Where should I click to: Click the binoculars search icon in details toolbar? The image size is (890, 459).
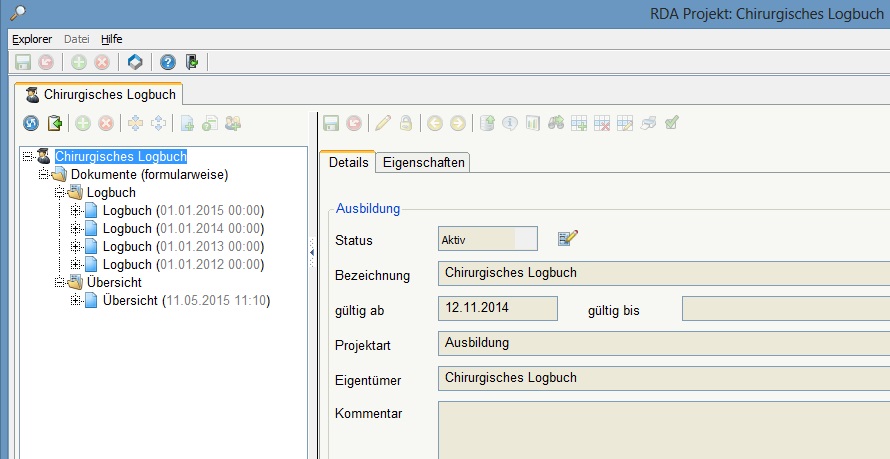point(555,123)
